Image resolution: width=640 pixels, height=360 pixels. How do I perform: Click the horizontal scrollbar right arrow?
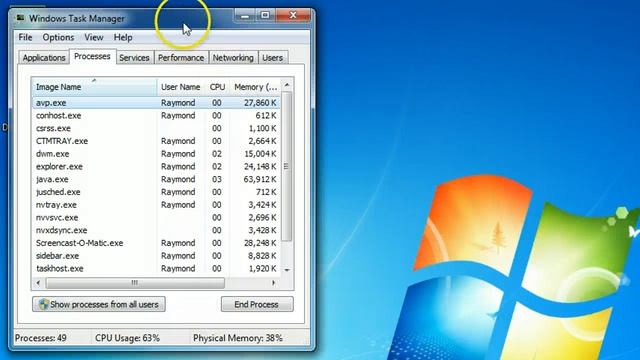[273, 282]
